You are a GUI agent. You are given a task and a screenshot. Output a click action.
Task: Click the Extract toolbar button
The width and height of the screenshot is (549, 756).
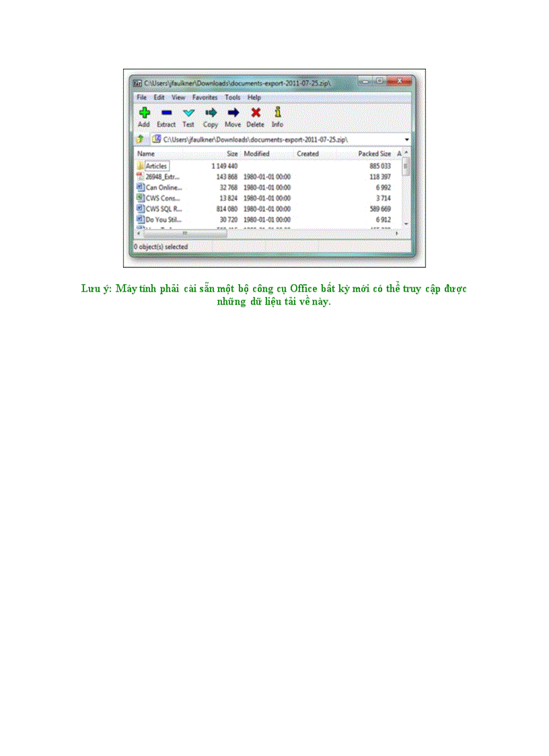[166, 112]
